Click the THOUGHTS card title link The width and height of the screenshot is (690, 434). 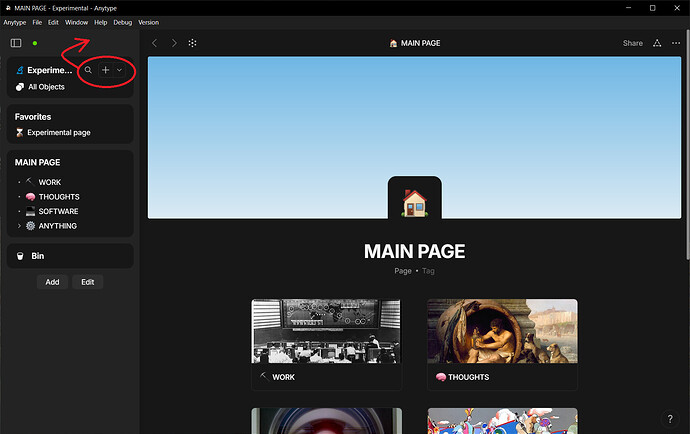coord(469,377)
